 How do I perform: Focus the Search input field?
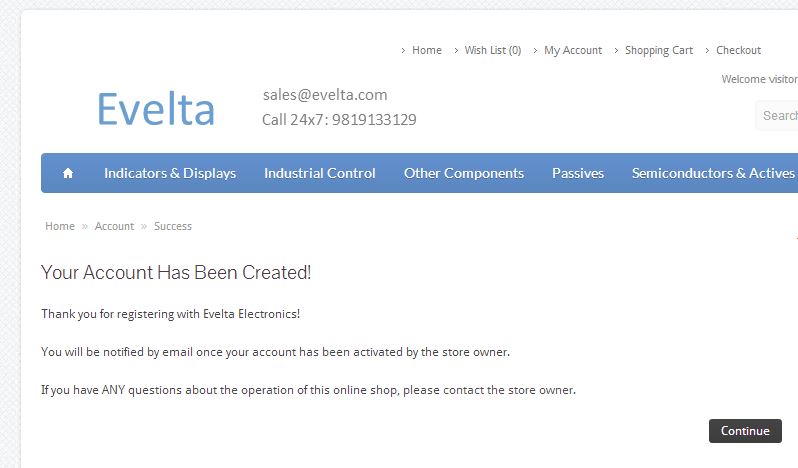pos(777,115)
